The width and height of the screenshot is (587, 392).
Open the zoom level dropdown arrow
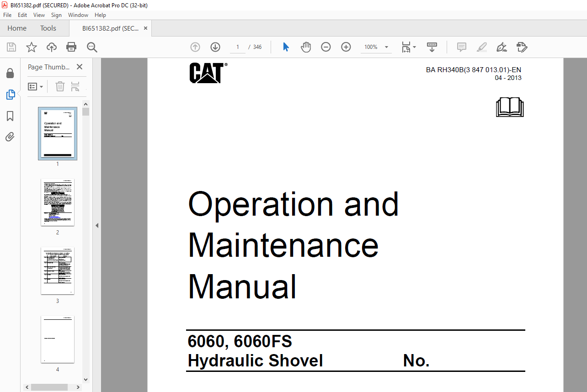pyautogui.click(x=386, y=47)
